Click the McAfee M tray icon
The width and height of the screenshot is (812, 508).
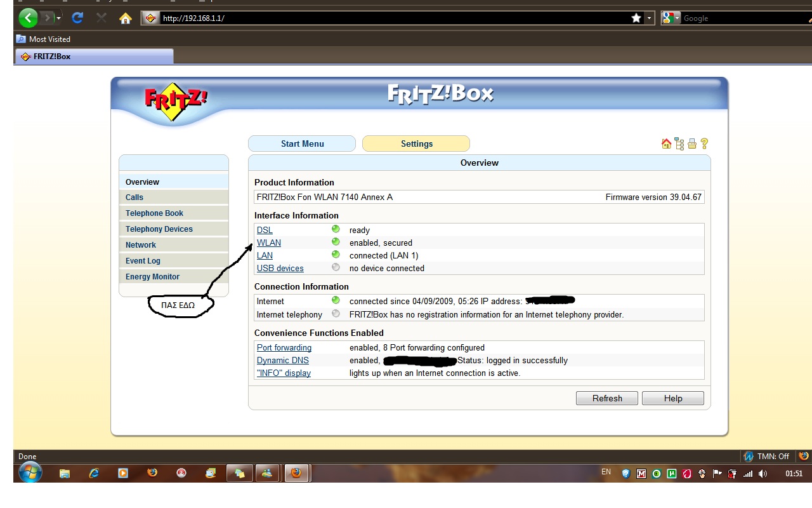pyautogui.click(x=641, y=474)
